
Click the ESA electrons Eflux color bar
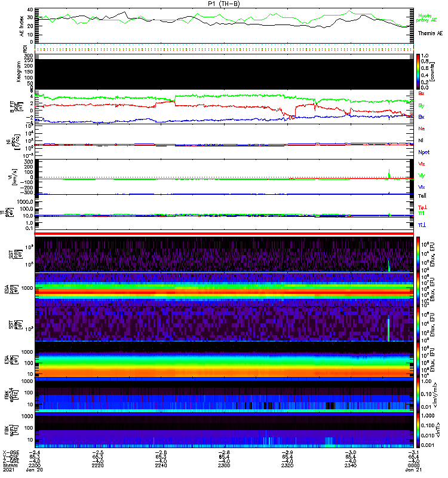point(418,360)
